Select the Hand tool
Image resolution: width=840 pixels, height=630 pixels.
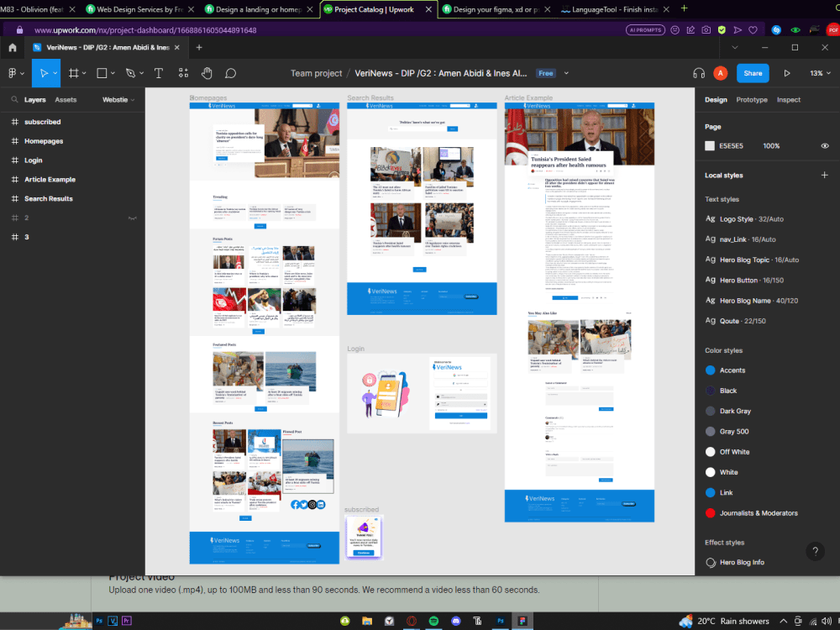click(x=207, y=73)
